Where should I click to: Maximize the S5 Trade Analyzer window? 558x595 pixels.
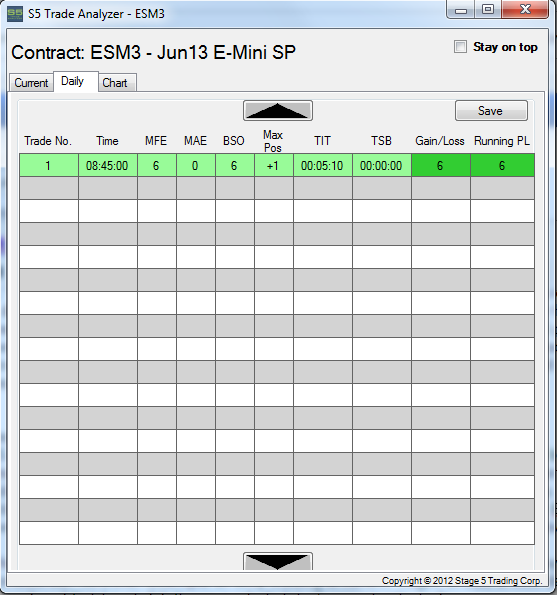pos(488,10)
